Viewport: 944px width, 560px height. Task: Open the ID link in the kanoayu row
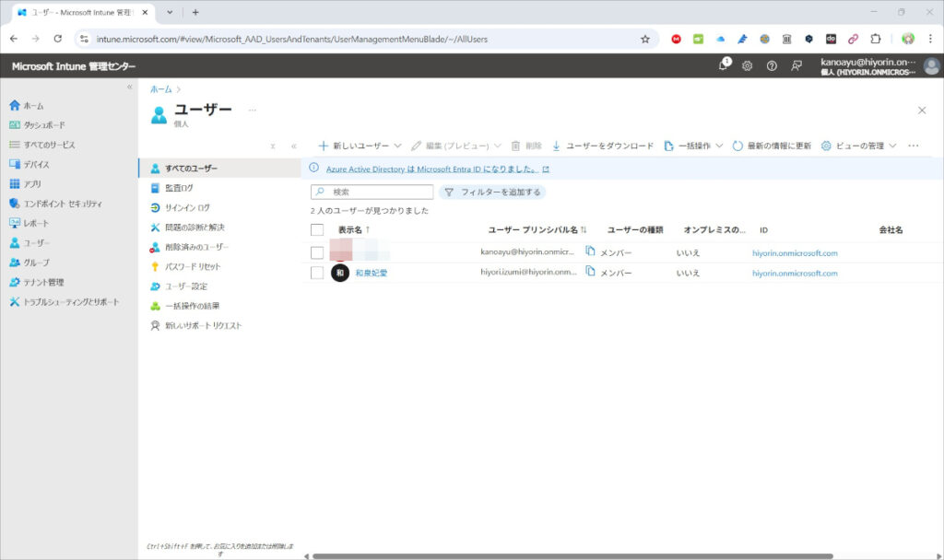pos(795,253)
